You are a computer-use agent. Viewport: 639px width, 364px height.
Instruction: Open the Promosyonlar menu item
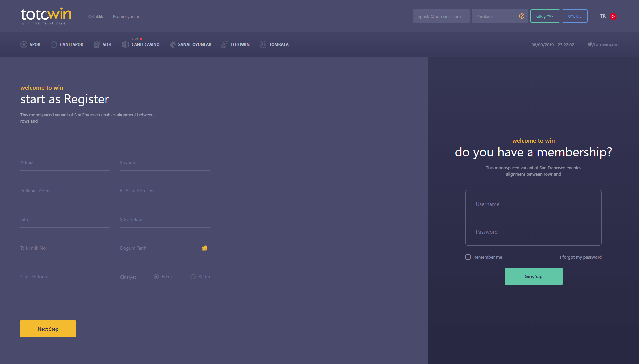click(126, 16)
